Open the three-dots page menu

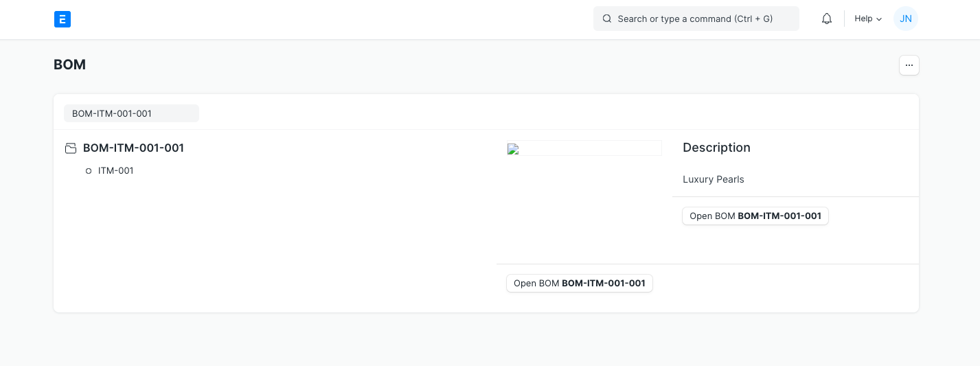[909, 65]
